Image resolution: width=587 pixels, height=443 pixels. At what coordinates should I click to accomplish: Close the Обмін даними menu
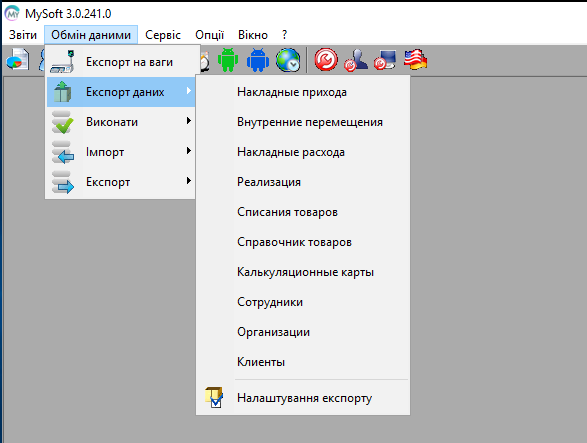pyautogui.click(x=91, y=35)
